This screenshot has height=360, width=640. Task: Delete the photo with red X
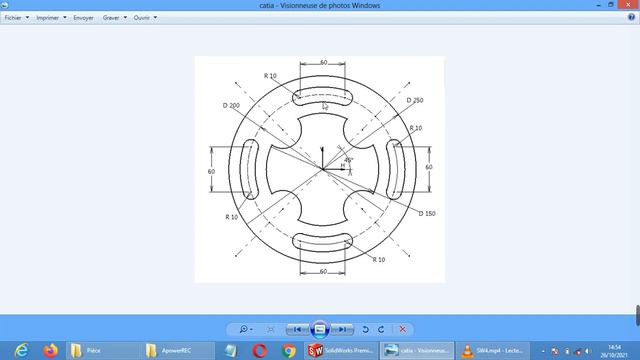(x=402, y=329)
